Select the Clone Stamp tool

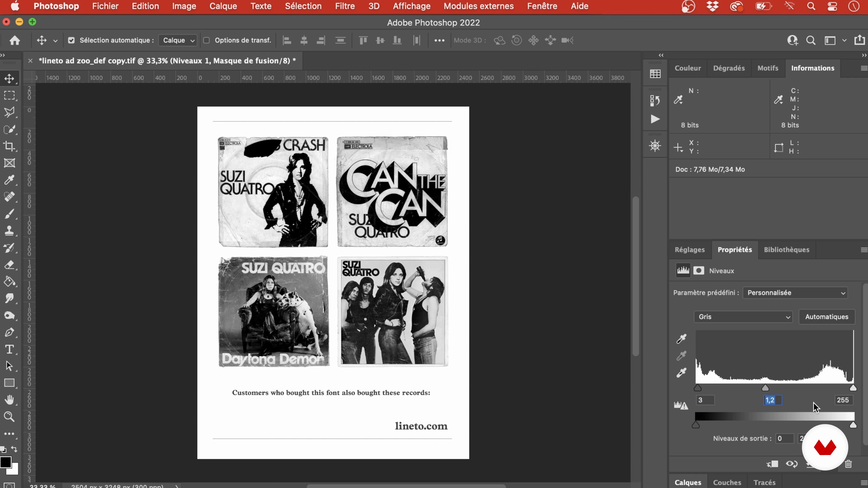9,231
